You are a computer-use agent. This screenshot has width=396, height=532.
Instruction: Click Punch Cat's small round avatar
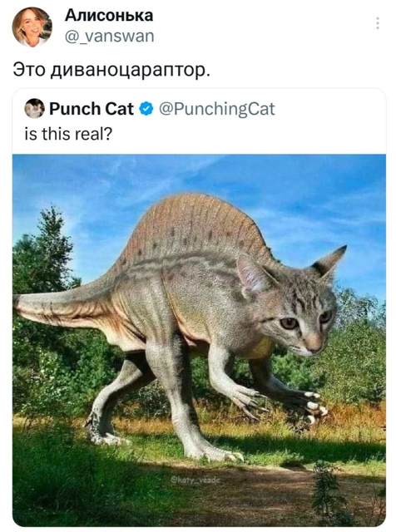[x=34, y=109]
